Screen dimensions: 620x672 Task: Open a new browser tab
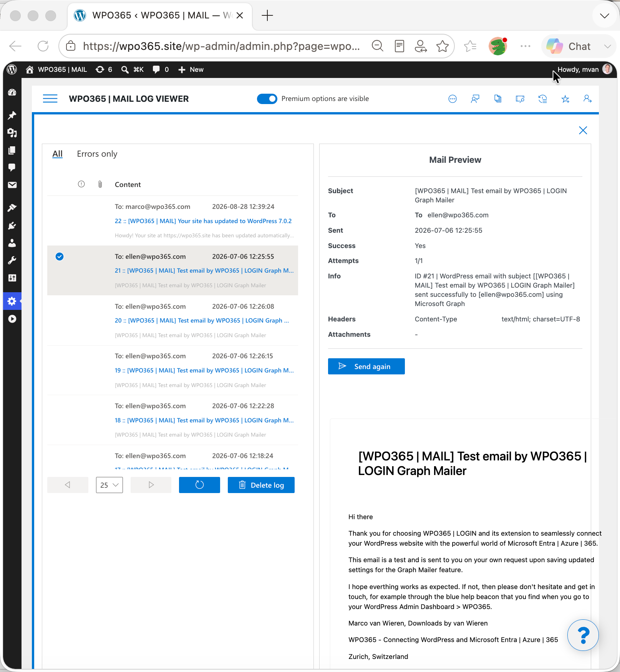pos(267,15)
